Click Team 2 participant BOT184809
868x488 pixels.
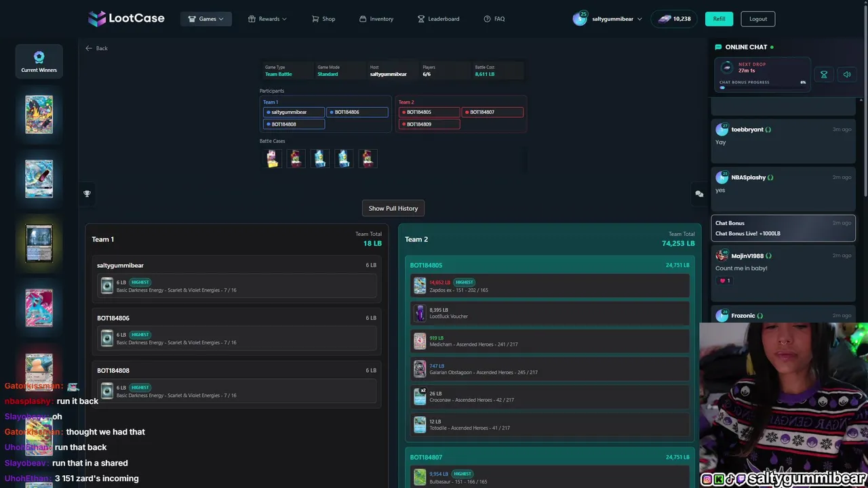(429, 124)
